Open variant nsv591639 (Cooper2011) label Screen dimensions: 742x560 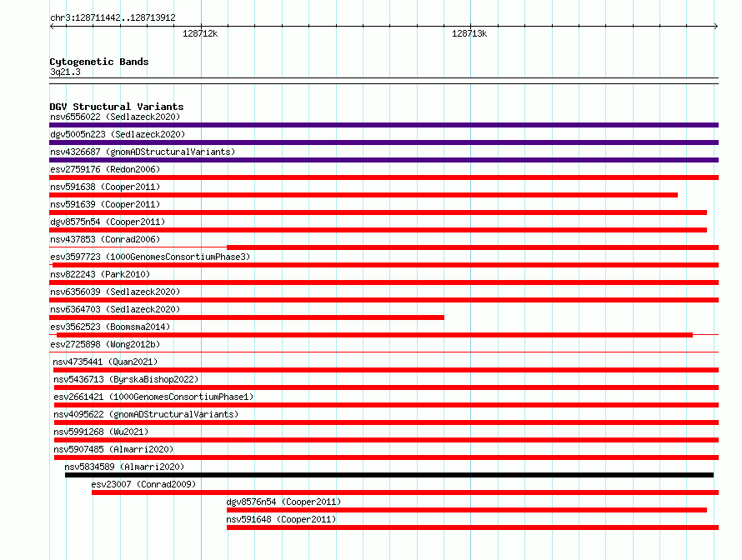pyautogui.click(x=105, y=204)
